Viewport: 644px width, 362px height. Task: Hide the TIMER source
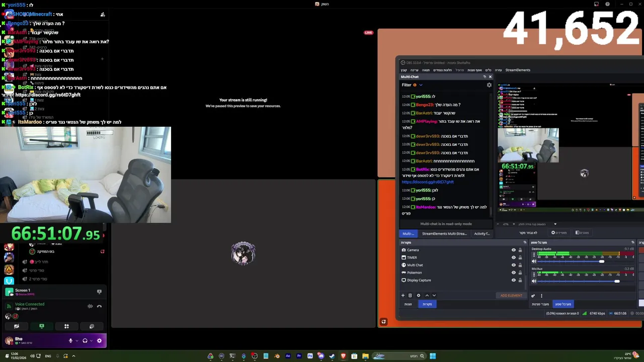[x=514, y=257]
